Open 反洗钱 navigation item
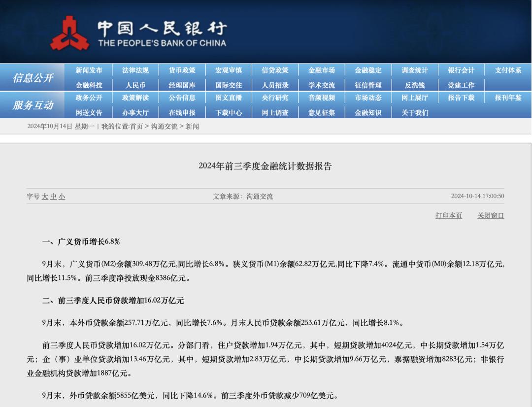 [415, 85]
